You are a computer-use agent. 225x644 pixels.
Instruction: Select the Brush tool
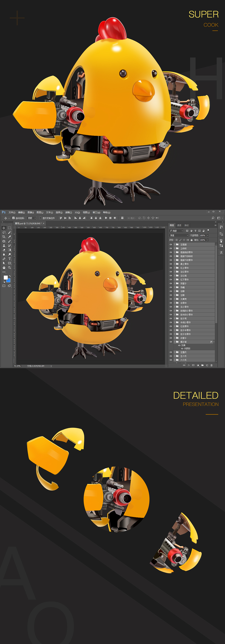(x=9, y=241)
